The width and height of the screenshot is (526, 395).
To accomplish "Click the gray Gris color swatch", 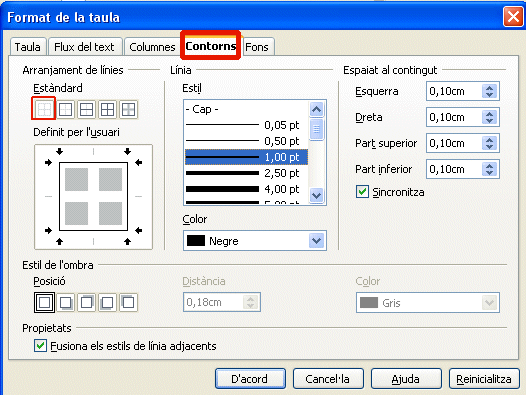I will (x=369, y=303).
